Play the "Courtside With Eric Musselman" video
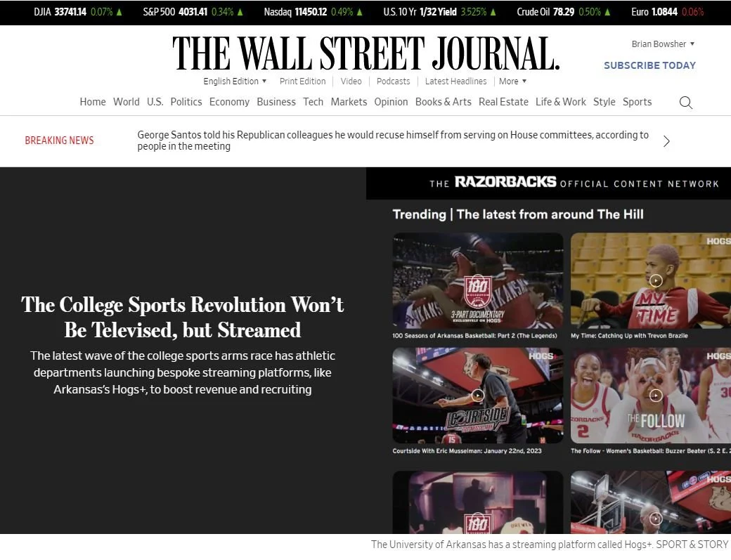This screenshot has width=731, height=560. pos(478,396)
